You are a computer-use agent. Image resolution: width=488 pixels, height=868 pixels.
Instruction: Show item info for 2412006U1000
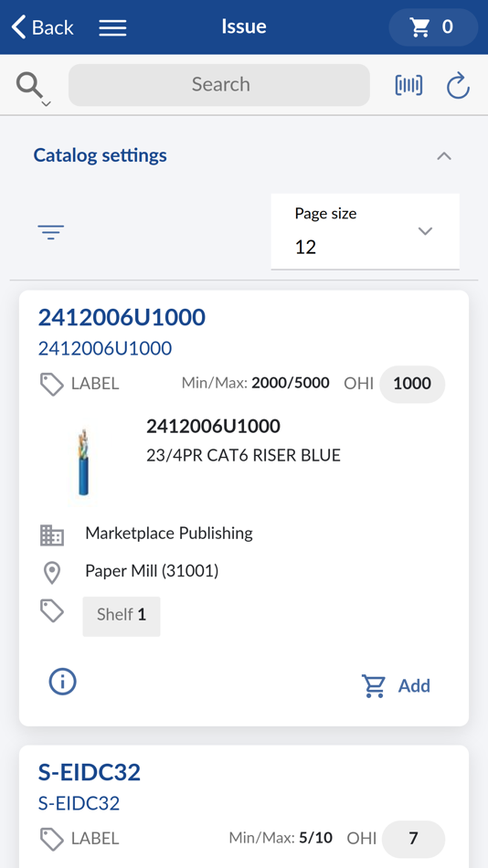tap(62, 682)
